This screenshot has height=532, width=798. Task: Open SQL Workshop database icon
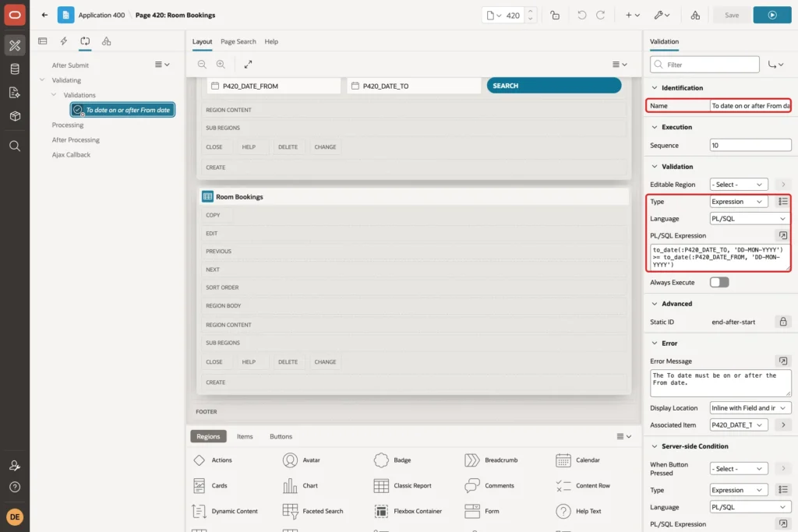[x=15, y=69]
